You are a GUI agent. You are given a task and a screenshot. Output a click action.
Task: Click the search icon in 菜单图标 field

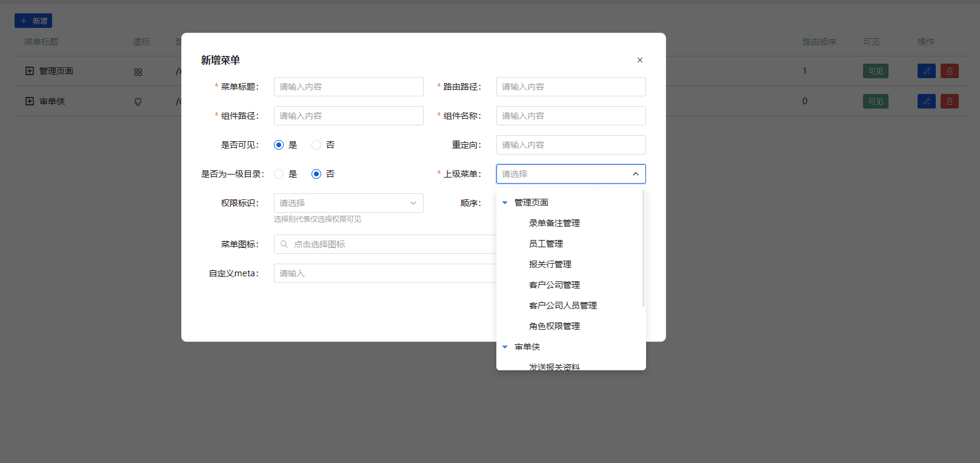[x=284, y=244]
